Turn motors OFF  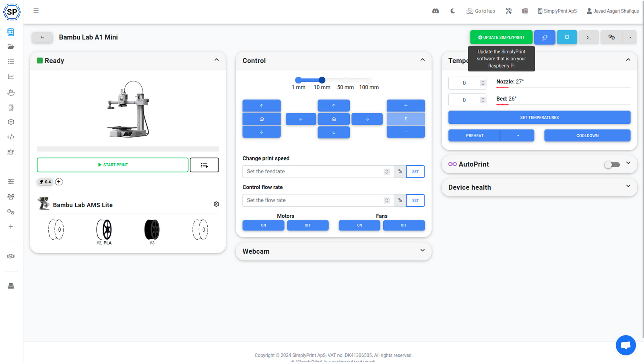click(x=308, y=226)
